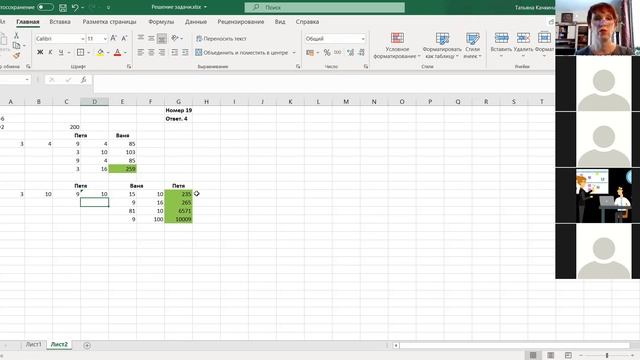Open the 'Рецензирование' ribbon tab
The image size is (640, 360).
point(240,22)
